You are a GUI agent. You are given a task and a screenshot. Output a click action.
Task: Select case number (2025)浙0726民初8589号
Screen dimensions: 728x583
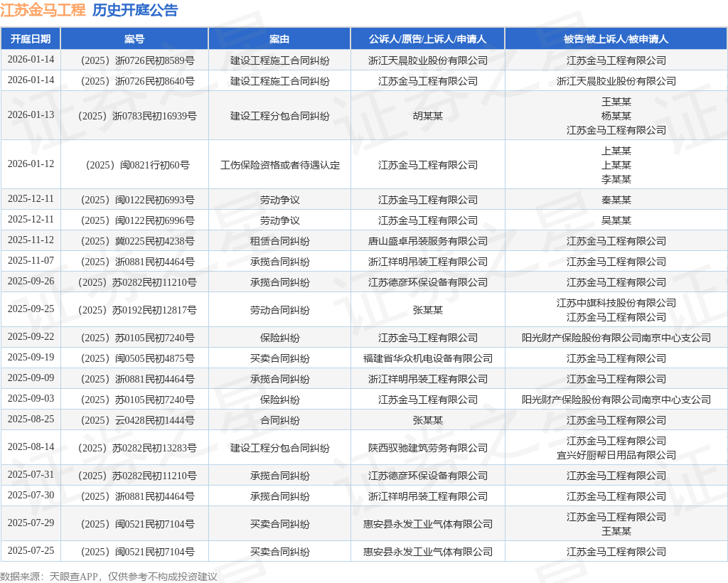coord(137,61)
